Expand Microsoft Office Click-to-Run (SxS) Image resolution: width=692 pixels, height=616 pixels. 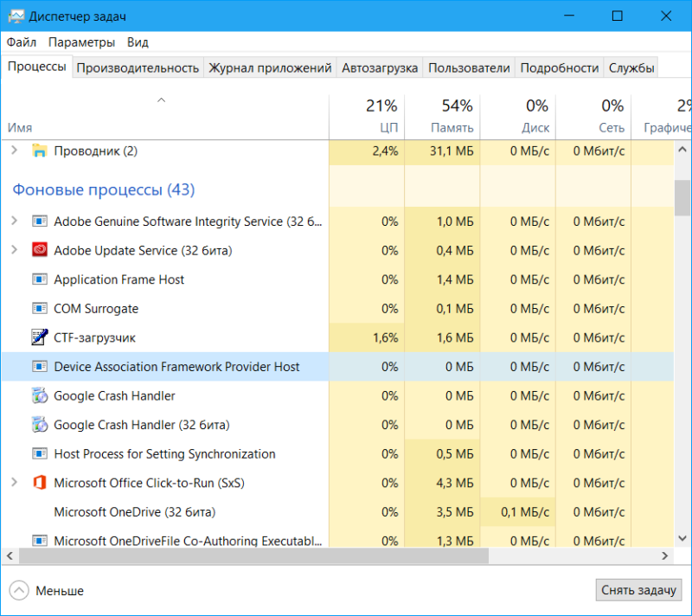[14, 482]
